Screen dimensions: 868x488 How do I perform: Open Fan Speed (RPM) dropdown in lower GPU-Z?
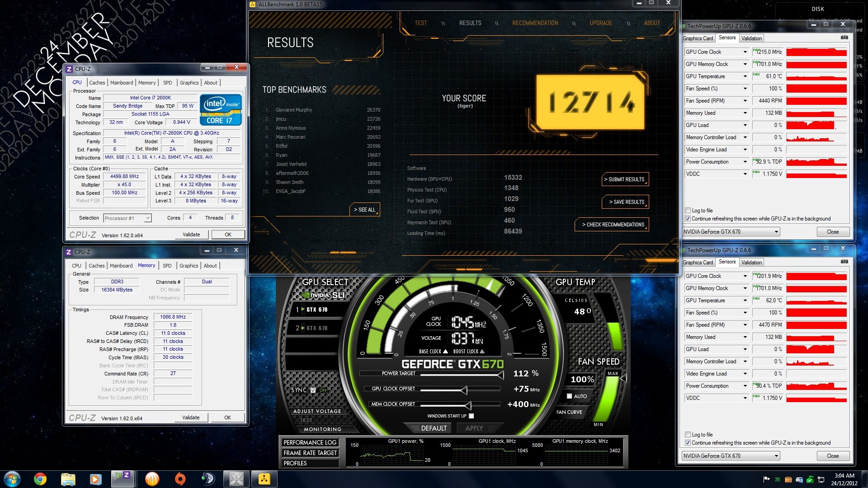point(745,325)
